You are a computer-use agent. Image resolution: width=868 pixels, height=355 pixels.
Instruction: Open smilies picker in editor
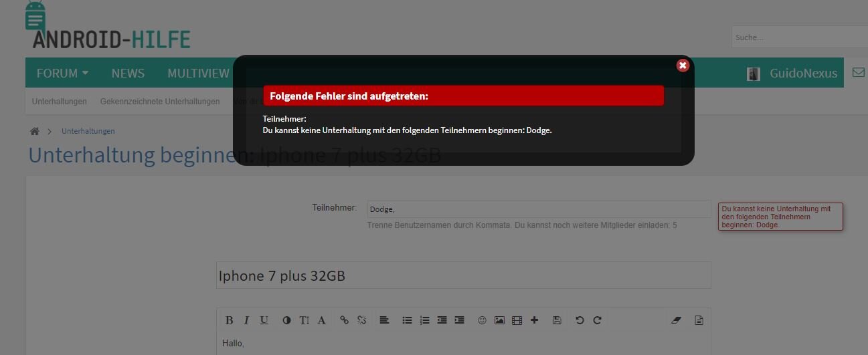coord(482,320)
